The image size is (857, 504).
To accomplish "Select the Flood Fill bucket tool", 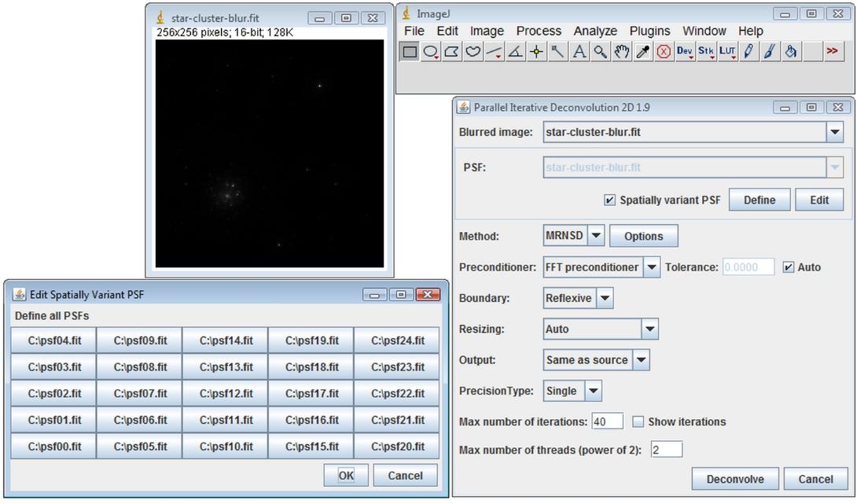I will click(791, 51).
